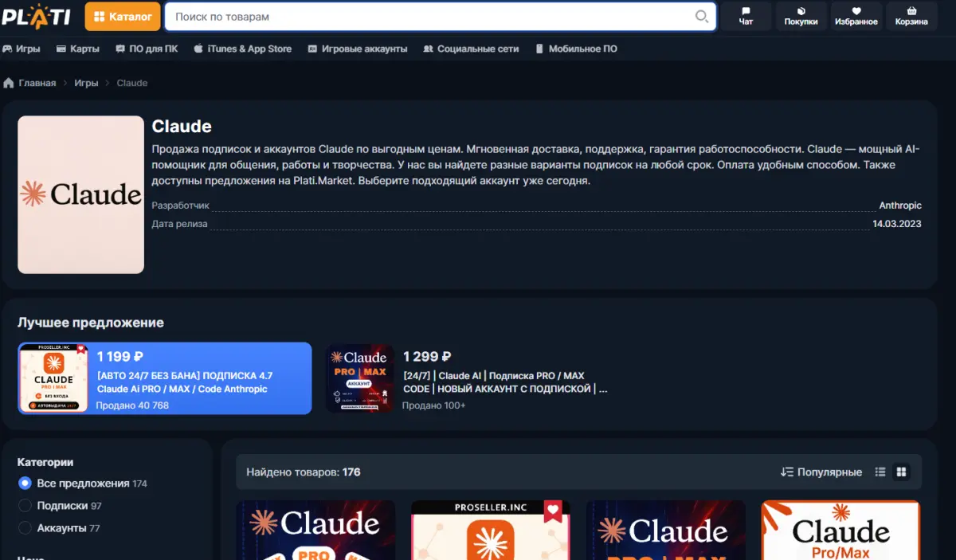Open Избранное favorites heart icon
Image resolution: width=956 pixels, height=560 pixels.
[856, 16]
